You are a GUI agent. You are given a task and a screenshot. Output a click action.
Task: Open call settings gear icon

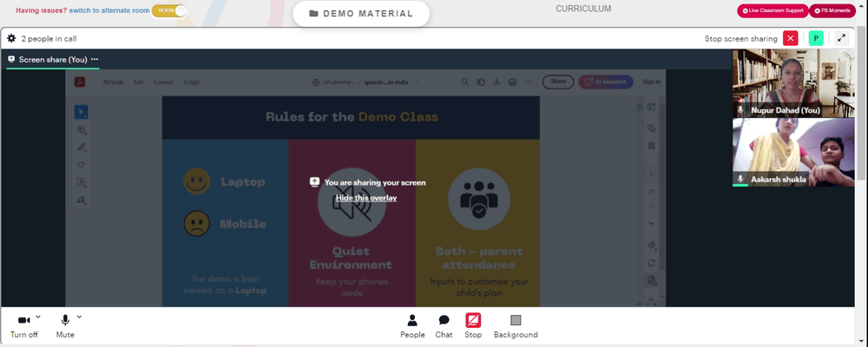11,39
